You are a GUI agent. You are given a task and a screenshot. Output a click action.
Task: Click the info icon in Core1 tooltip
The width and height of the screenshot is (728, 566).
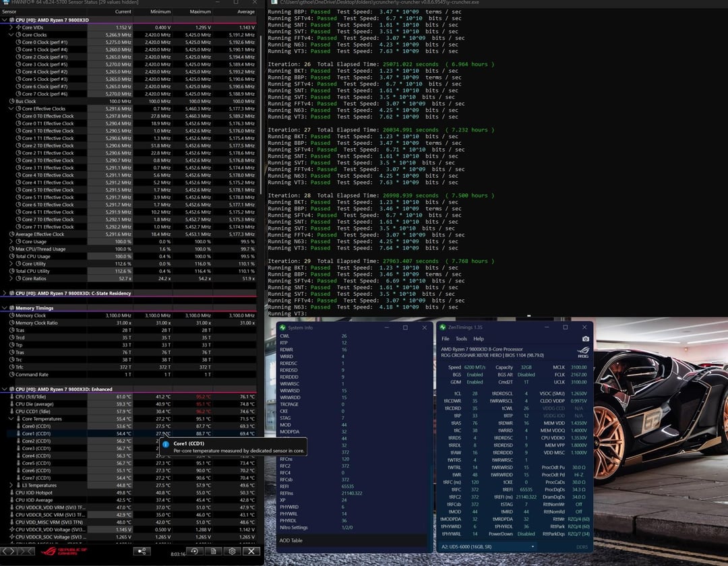coord(166,444)
